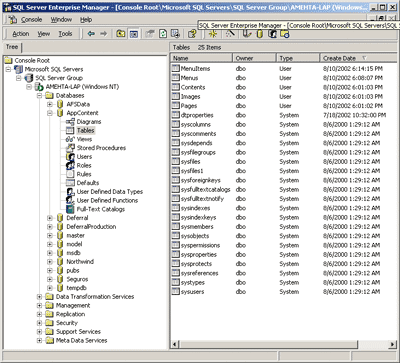Toggle the Show/Hide Console Tree icon

tap(134, 34)
